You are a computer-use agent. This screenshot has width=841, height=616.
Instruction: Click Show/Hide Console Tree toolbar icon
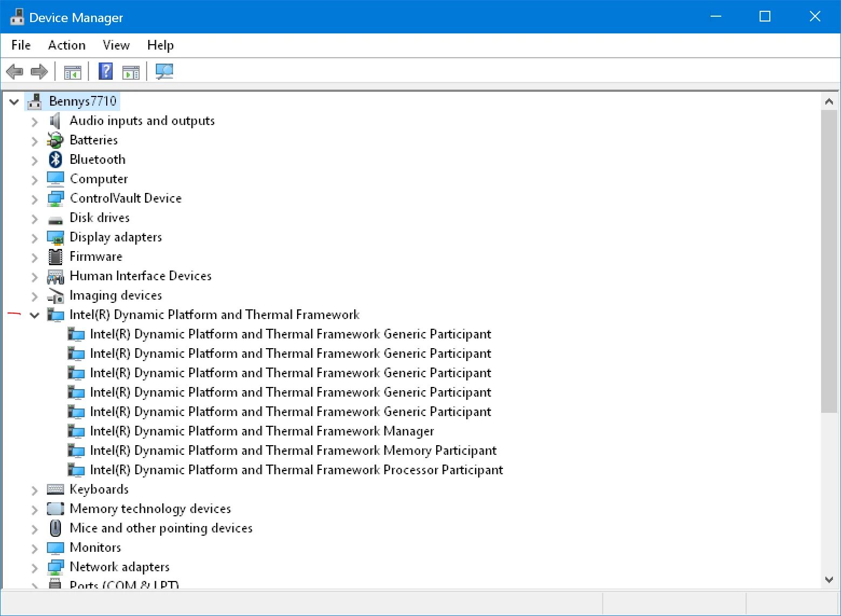[73, 72]
